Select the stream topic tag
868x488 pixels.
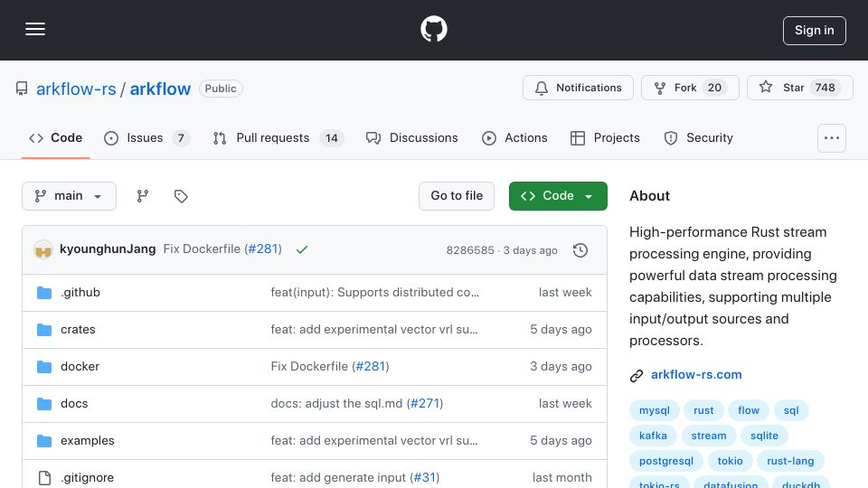pyautogui.click(x=709, y=436)
